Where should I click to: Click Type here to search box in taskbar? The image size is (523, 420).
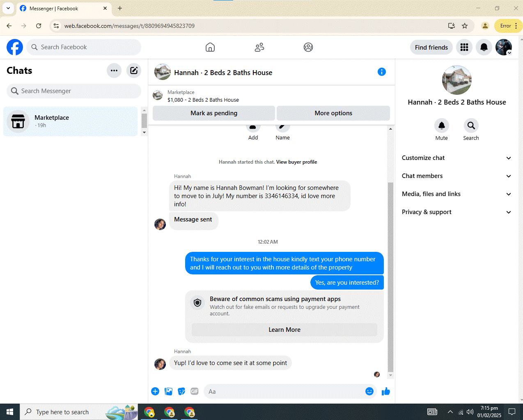[78, 412]
